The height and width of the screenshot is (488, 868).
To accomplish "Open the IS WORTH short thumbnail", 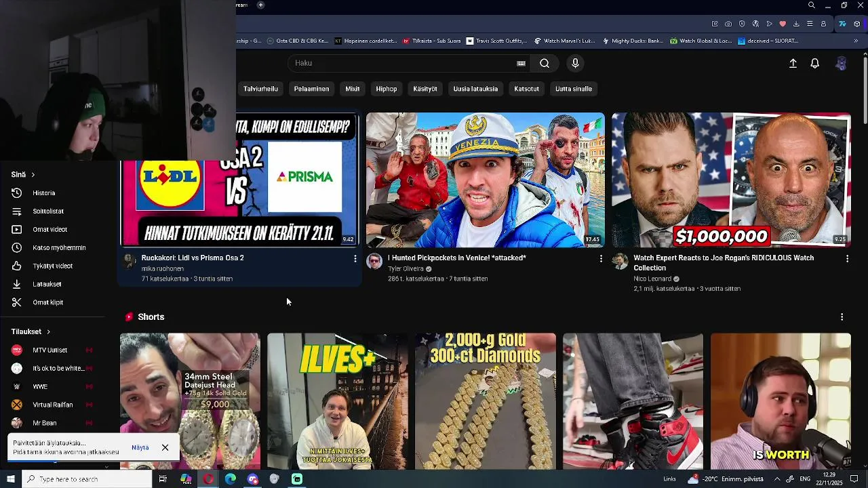I will click(781, 401).
